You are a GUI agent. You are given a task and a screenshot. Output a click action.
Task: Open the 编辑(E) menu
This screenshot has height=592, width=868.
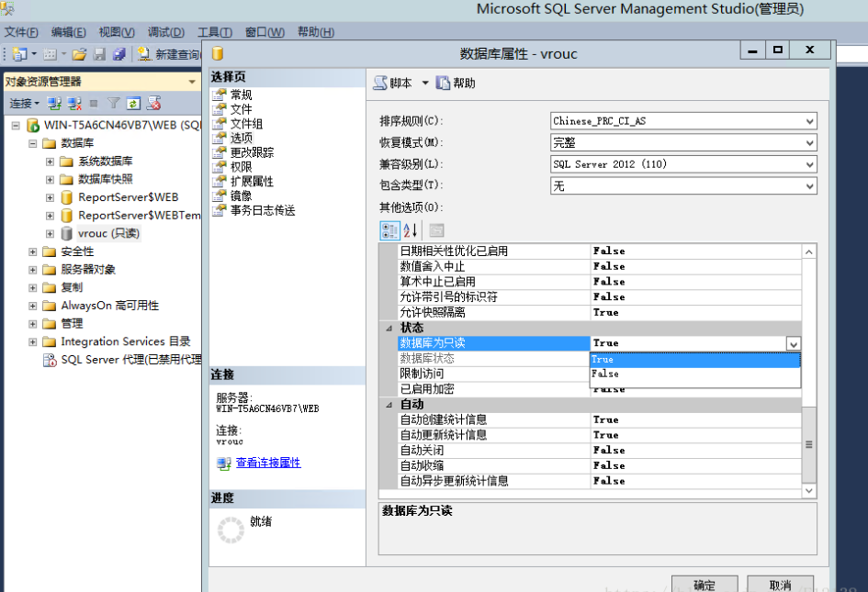tap(68, 32)
